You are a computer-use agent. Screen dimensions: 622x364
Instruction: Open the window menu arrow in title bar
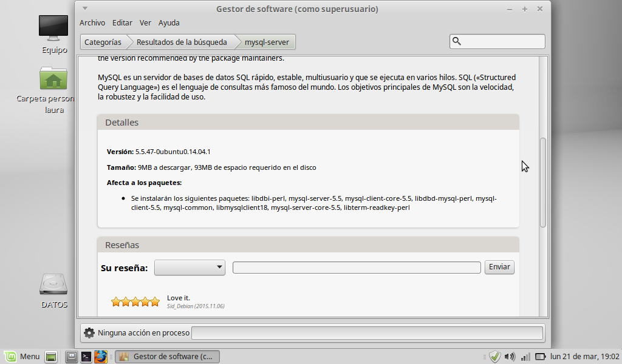tap(85, 8)
